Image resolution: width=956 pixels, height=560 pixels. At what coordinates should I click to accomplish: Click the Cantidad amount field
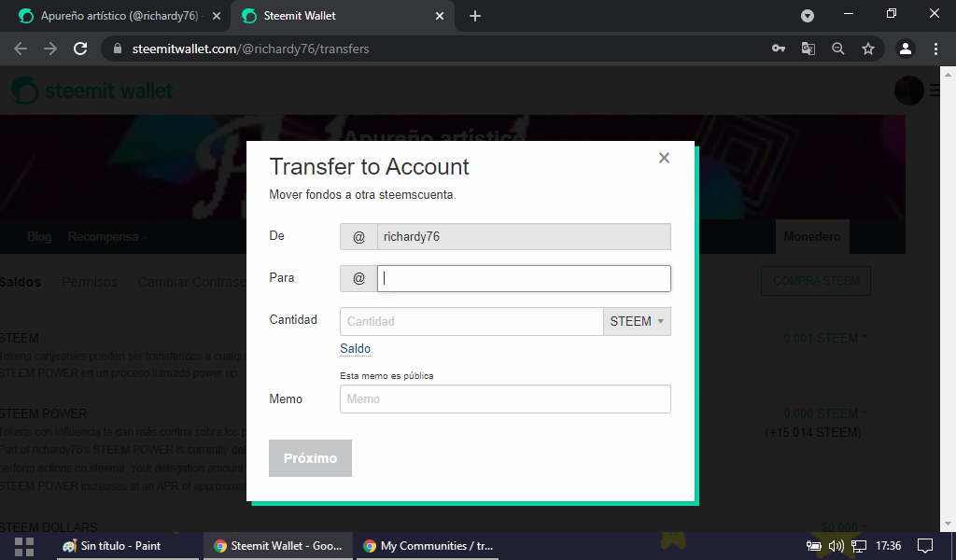coord(471,321)
